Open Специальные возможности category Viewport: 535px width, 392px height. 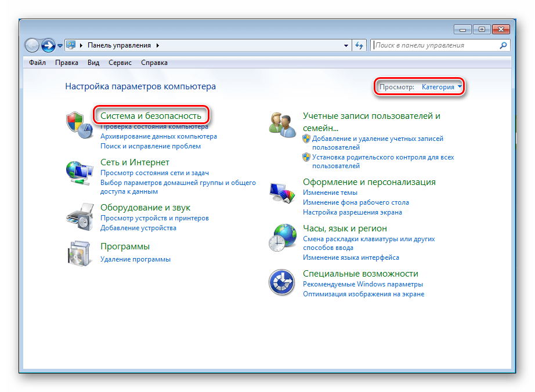tap(361, 274)
